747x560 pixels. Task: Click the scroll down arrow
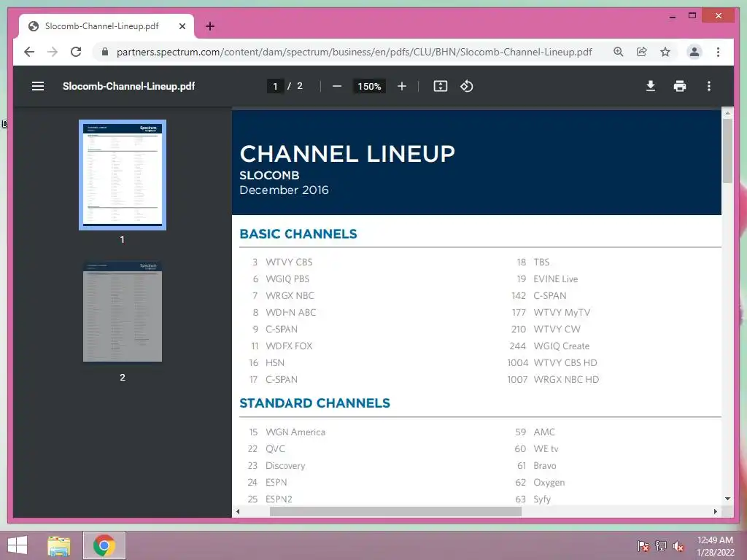point(727,499)
